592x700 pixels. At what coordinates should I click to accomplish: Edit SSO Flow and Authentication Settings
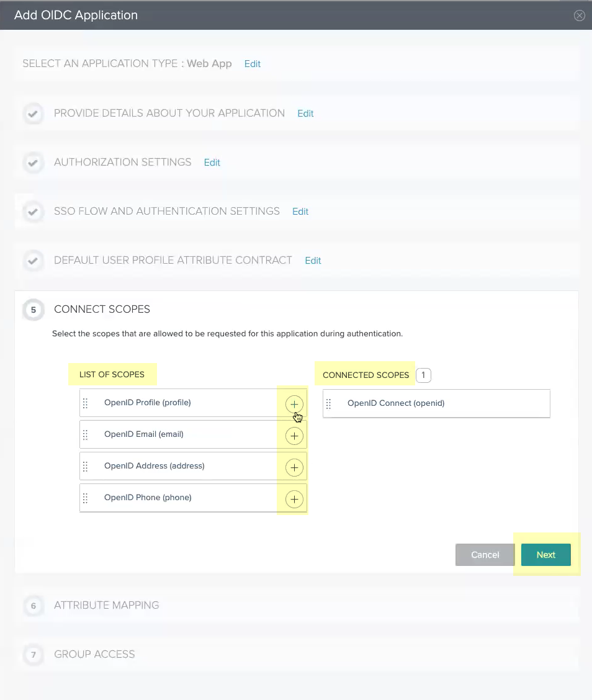point(300,212)
